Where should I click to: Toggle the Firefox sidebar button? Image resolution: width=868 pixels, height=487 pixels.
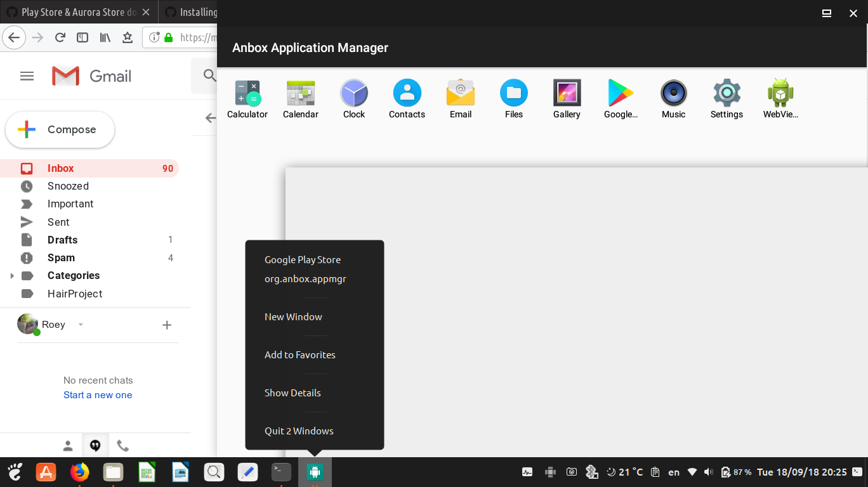click(x=82, y=37)
